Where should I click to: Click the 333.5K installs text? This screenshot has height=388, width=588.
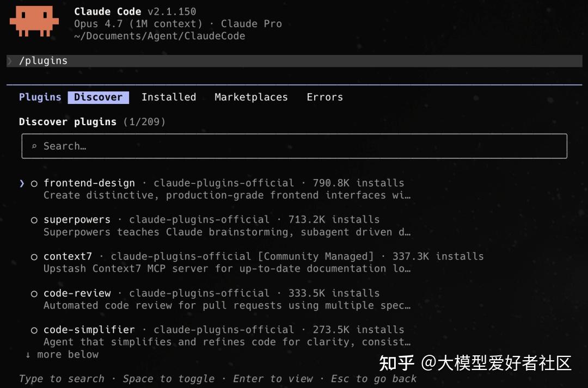(x=334, y=293)
